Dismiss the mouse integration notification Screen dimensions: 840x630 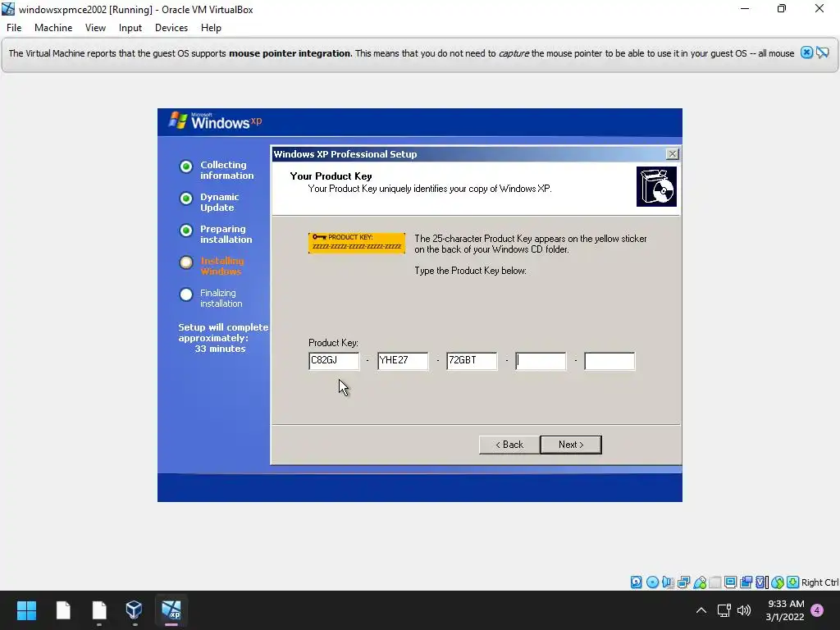pos(806,52)
